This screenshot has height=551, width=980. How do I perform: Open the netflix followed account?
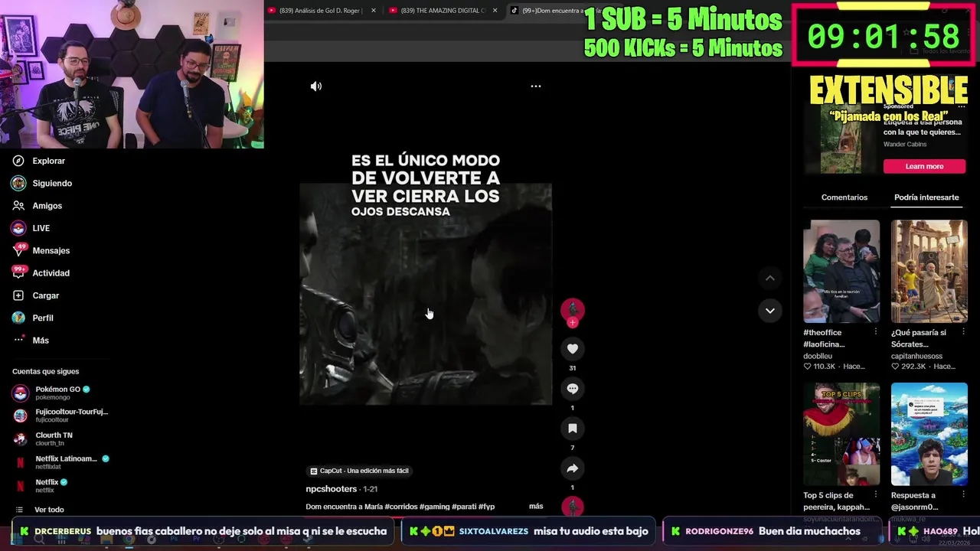41,486
